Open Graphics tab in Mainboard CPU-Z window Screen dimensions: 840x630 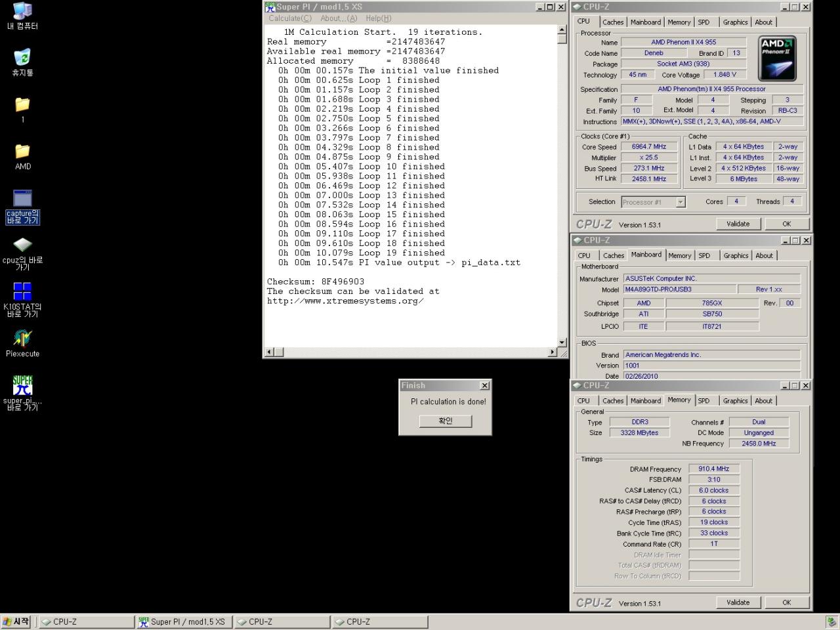pos(736,256)
